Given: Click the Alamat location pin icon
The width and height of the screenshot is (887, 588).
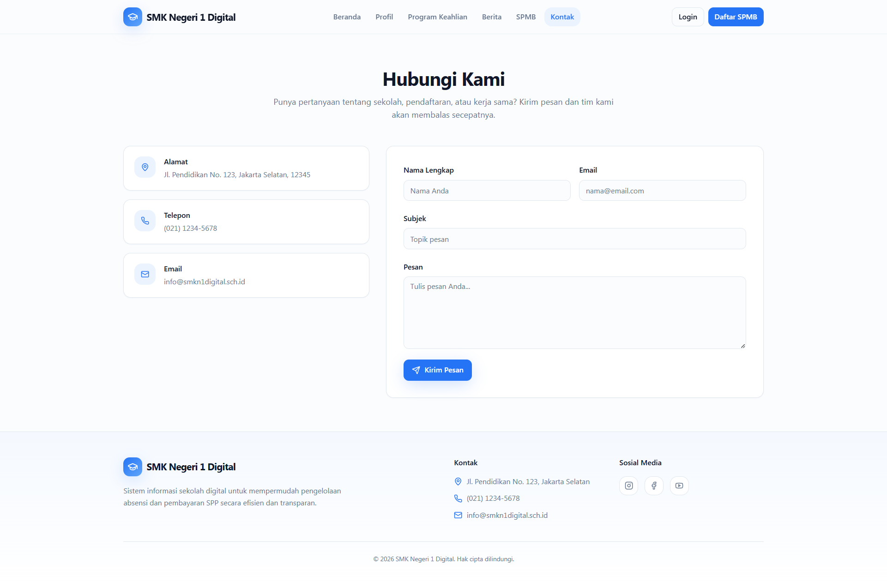Looking at the screenshot, I should (x=145, y=167).
